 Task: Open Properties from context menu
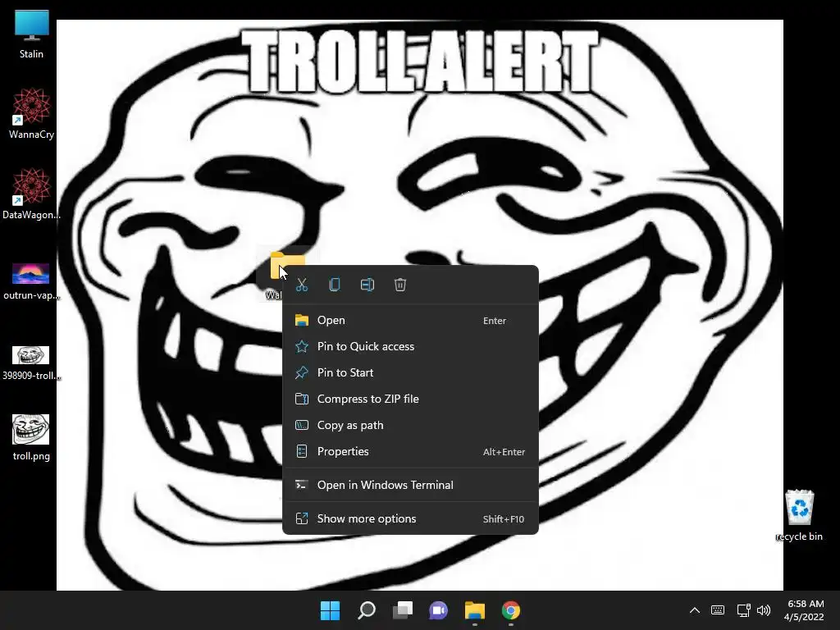(x=410, y=452)
